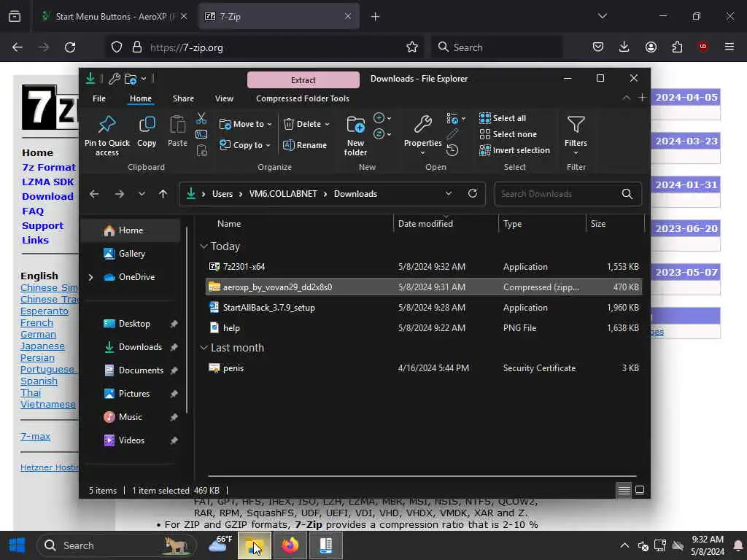
Task: Click the Paste ribbon button
Action: pyautogui.click(x=177, y=131)
